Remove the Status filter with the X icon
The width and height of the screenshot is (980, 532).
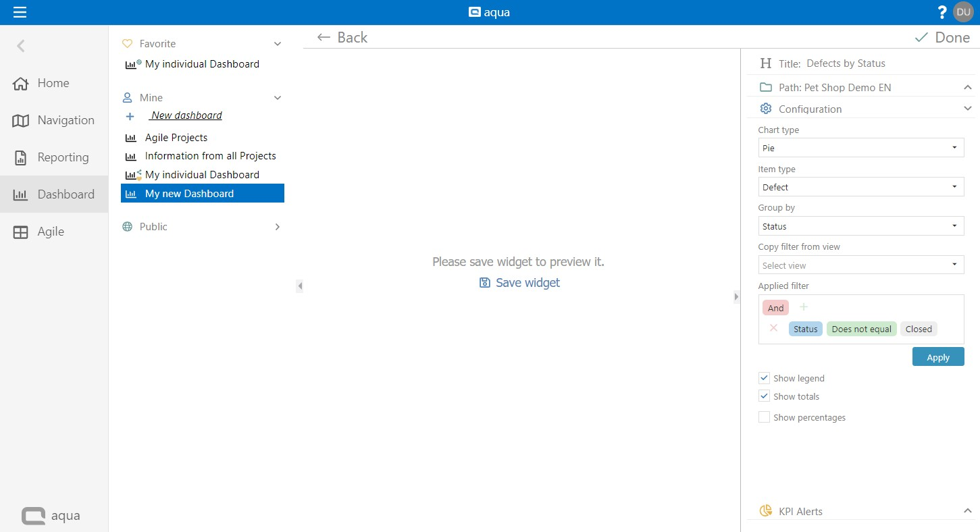[774, 328]
